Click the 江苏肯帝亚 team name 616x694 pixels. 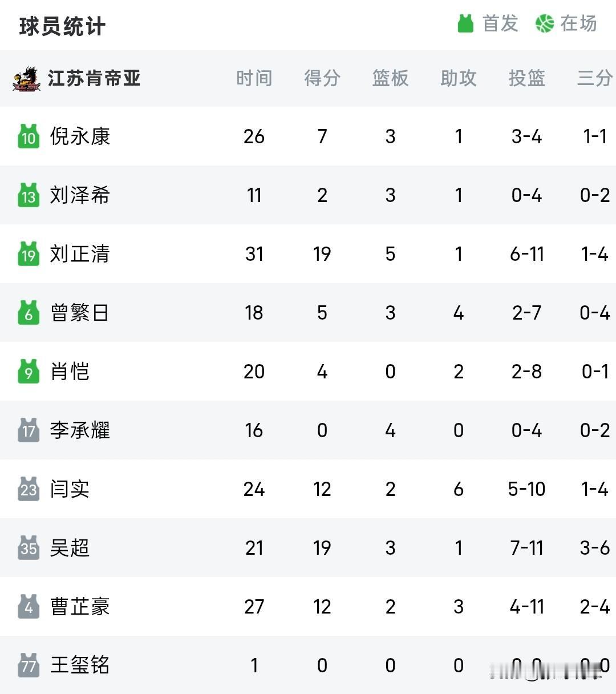94,78
